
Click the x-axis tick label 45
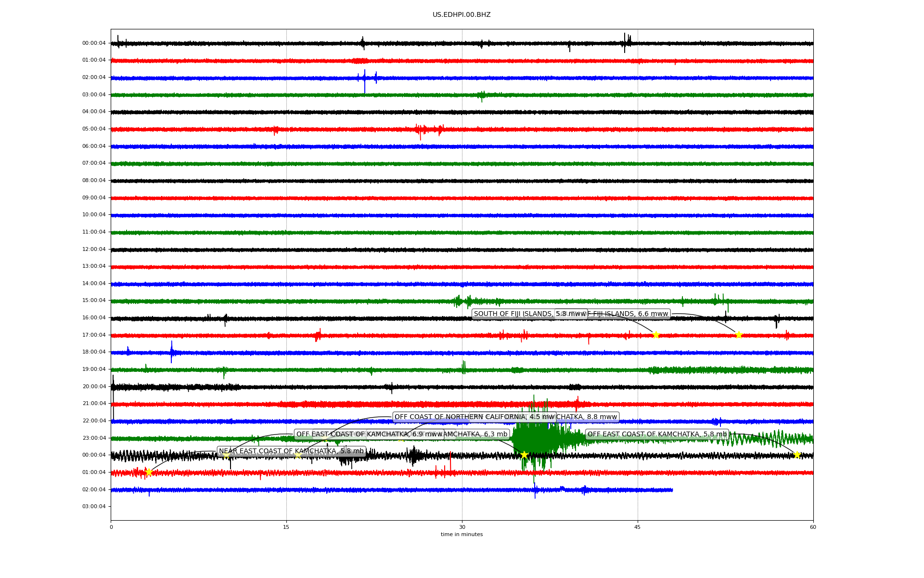638,527
